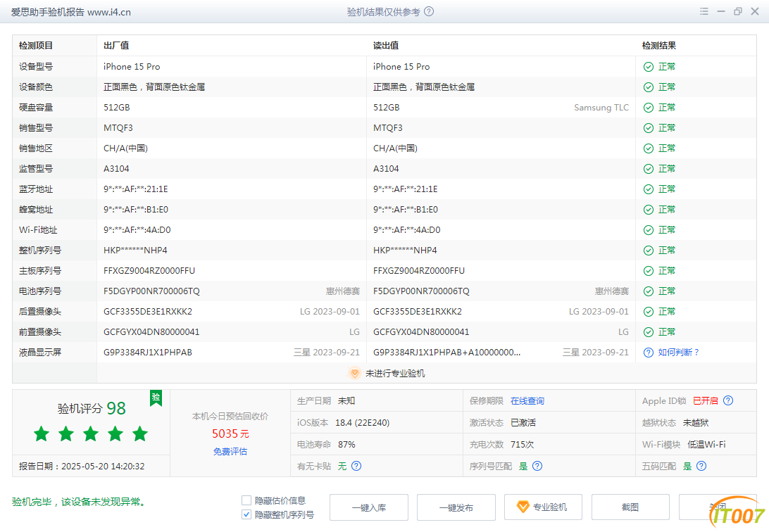This screenshot has height=532, width=769.
Task: Click the green check icon in 前置摄像头 row
Action: (649, 332)
